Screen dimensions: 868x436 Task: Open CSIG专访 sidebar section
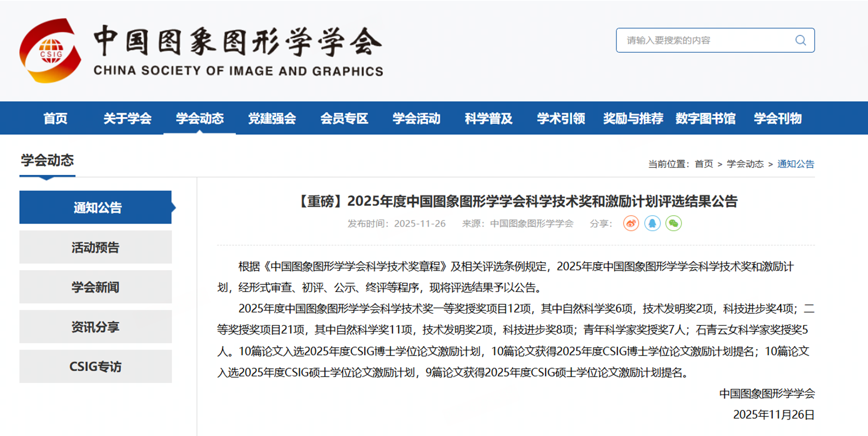coord(96,367)
